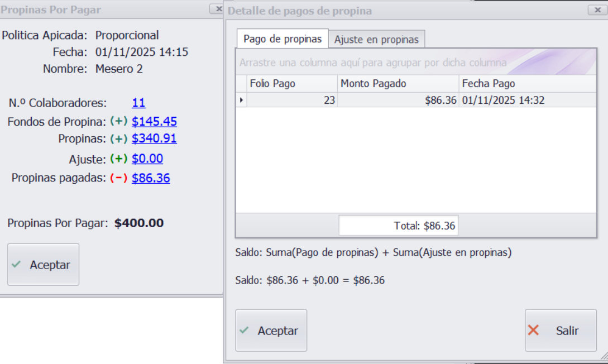Open the Ajuste $0.00 link

pyautogui.click(x=147, y=159)
